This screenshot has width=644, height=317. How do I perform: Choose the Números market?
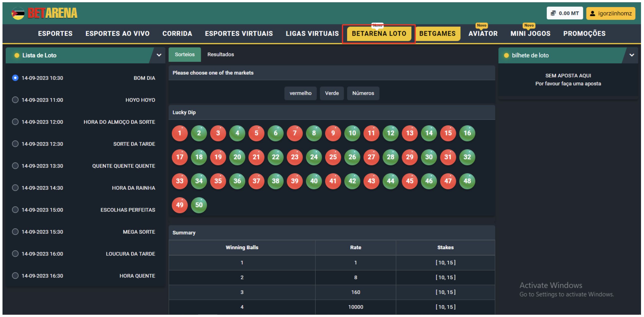click(363, 93)
